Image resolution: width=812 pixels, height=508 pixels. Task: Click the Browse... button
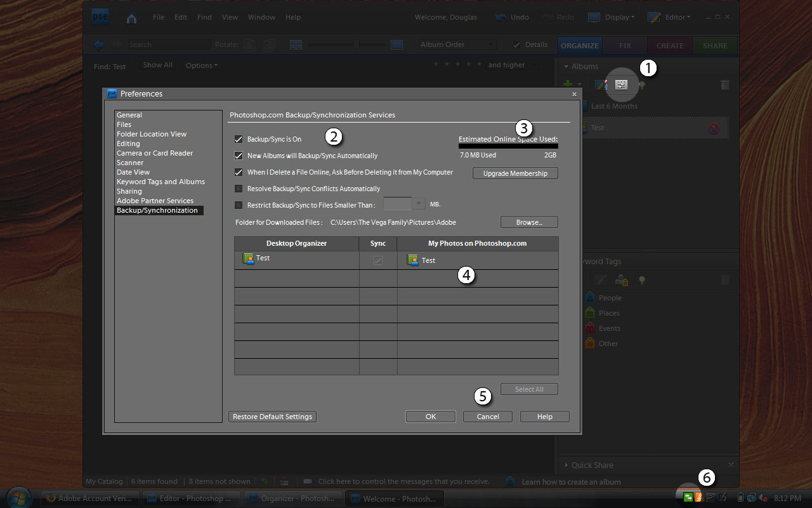(x=529, y=222)
